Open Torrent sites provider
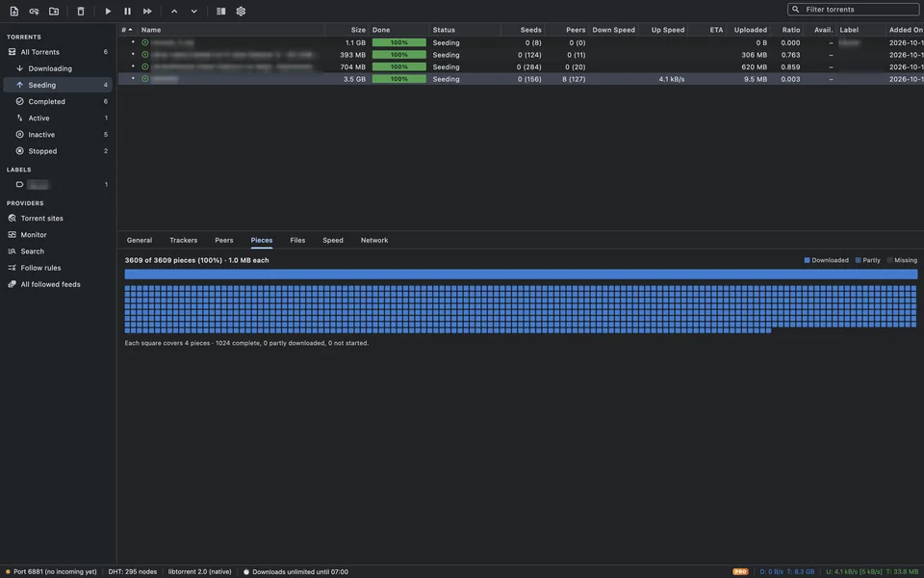Viewport: 924px width, 578px height. tap(57, 219)
